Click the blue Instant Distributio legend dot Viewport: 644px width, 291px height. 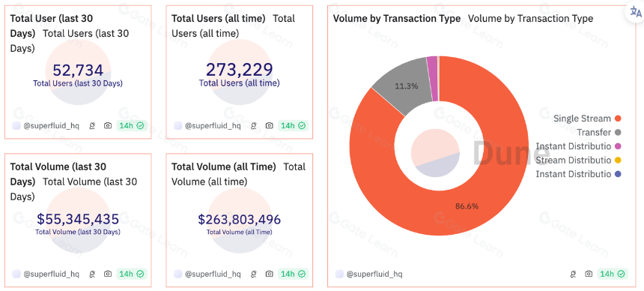(x=618, y=174)
